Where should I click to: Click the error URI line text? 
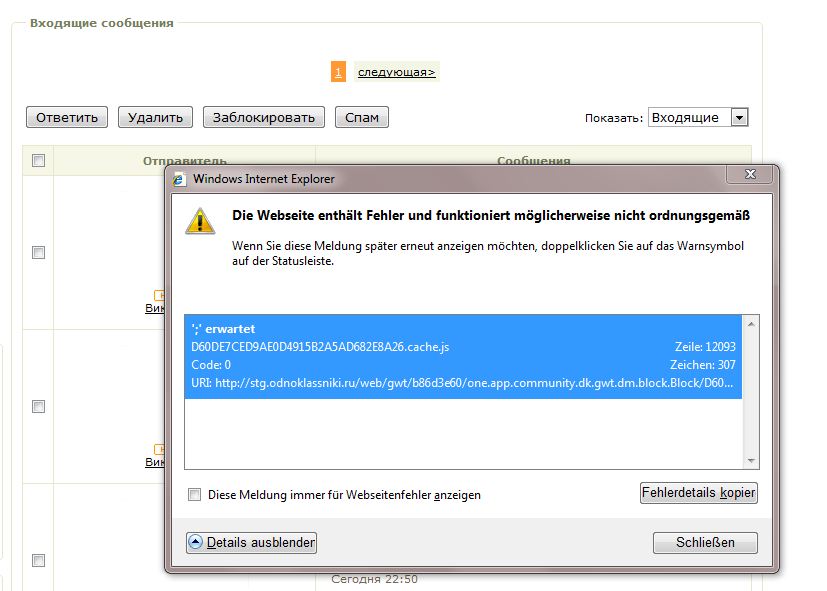[462, 383]
